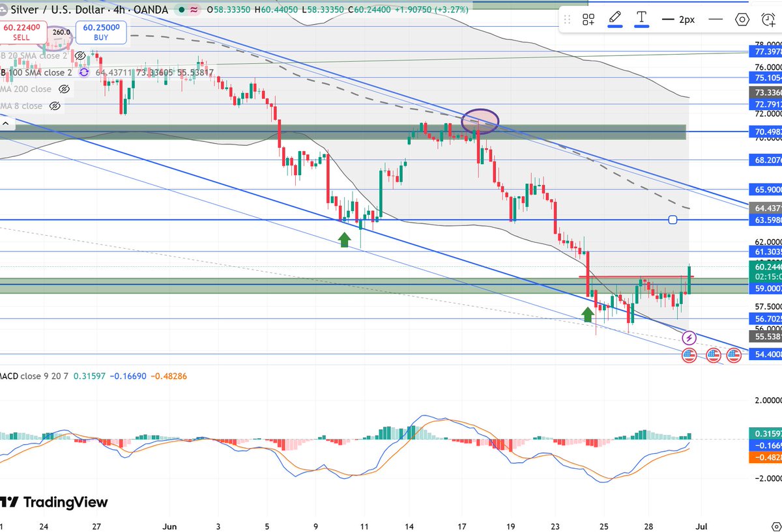Screen dimensions: 782x532
Task: Open the first US flag economic event
Action: pyautogui.click(x=689, y=355)
